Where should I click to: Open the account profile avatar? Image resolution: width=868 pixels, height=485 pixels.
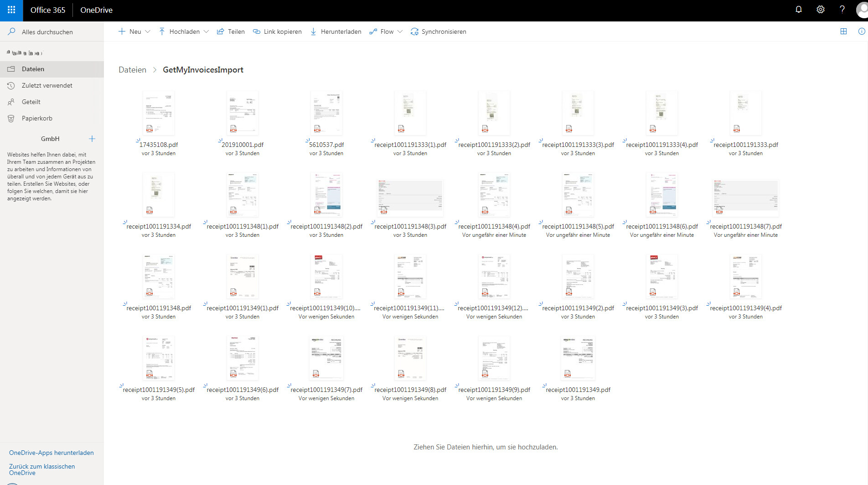coord(863,10)
